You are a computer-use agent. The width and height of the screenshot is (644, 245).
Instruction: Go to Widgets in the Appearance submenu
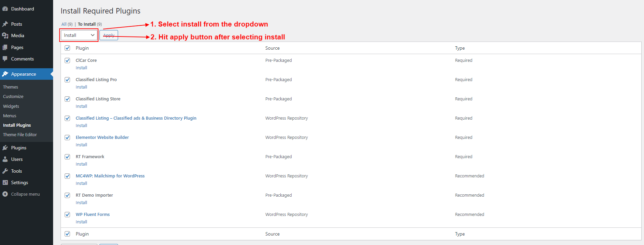coord(11,106)
